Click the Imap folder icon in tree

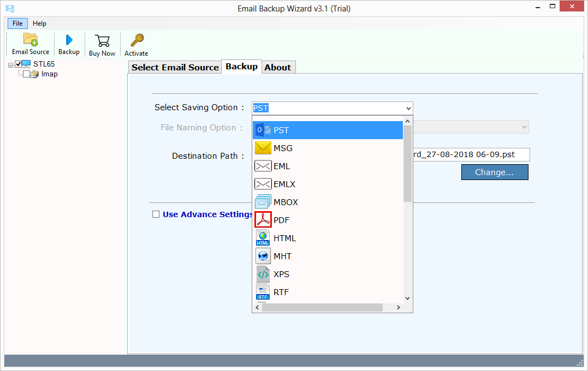pos(34,74)
